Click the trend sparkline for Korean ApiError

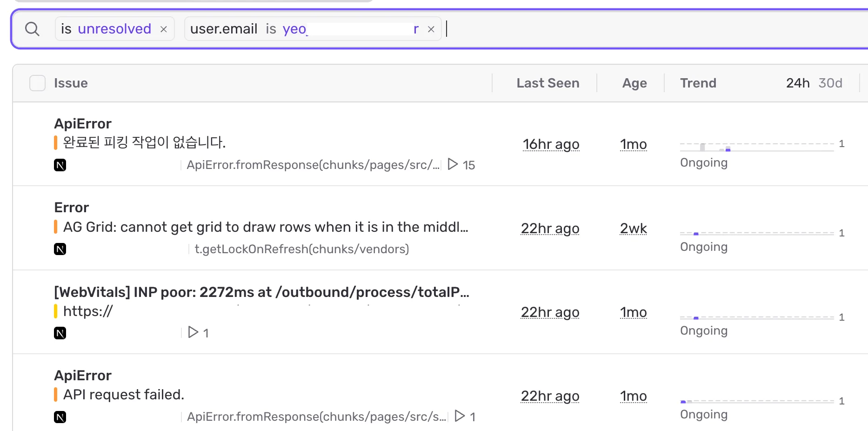tap(757, 147)
